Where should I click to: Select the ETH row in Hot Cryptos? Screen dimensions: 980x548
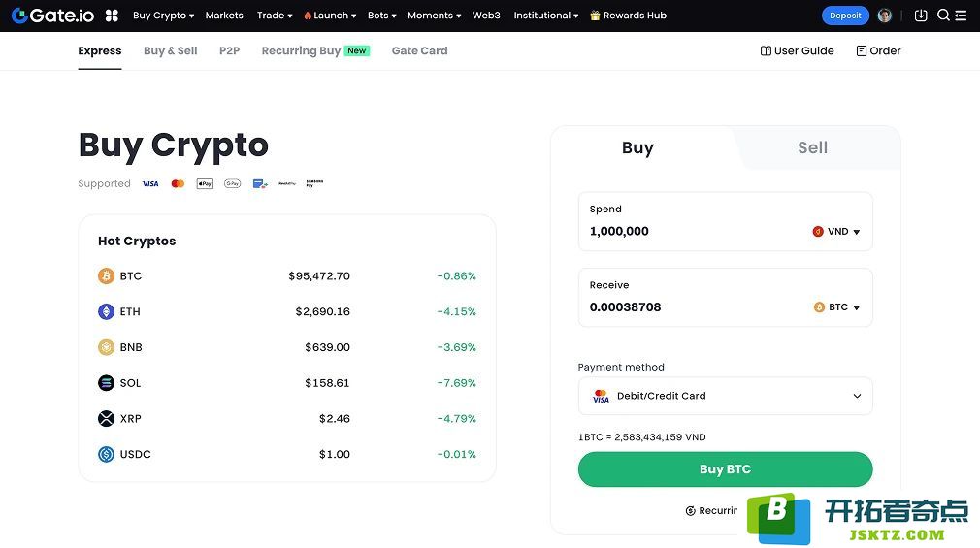[287, 311]
